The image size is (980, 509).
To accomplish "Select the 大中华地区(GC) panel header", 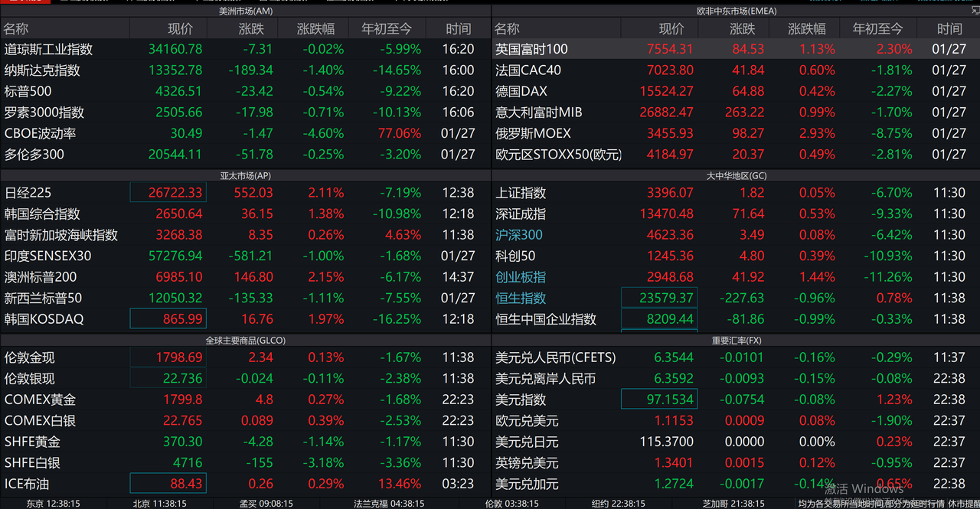I will (x=736, y=175).
